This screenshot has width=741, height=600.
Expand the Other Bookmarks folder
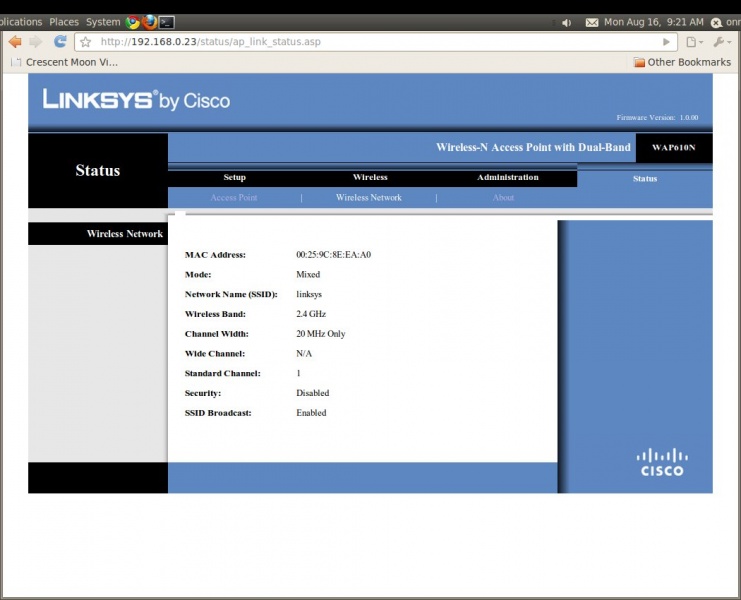tap(682, 62)
